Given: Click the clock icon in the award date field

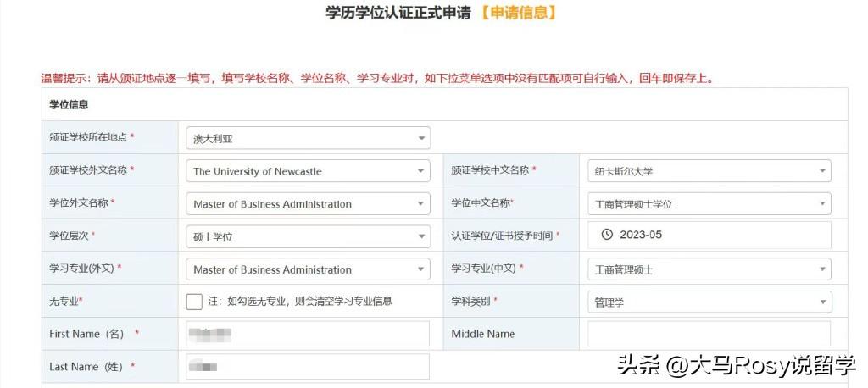Looking at the screenshot, I should pos(606,235).
